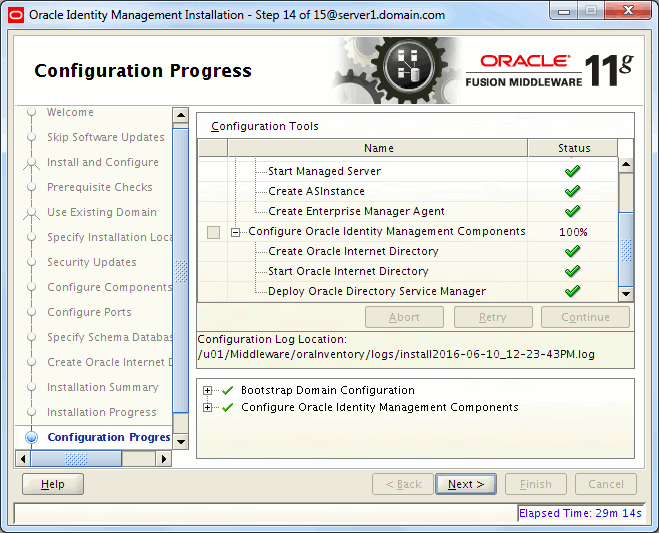Click the configuration log file path text
The height and width of the screenshot is (533, 659).
point(396,354)
